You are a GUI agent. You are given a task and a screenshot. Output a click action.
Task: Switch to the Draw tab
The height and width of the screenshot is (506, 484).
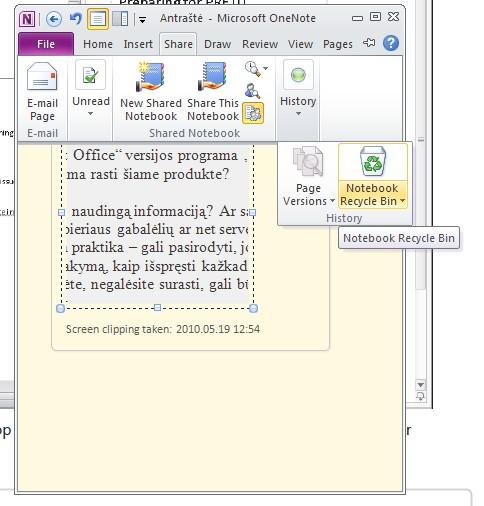217,44
